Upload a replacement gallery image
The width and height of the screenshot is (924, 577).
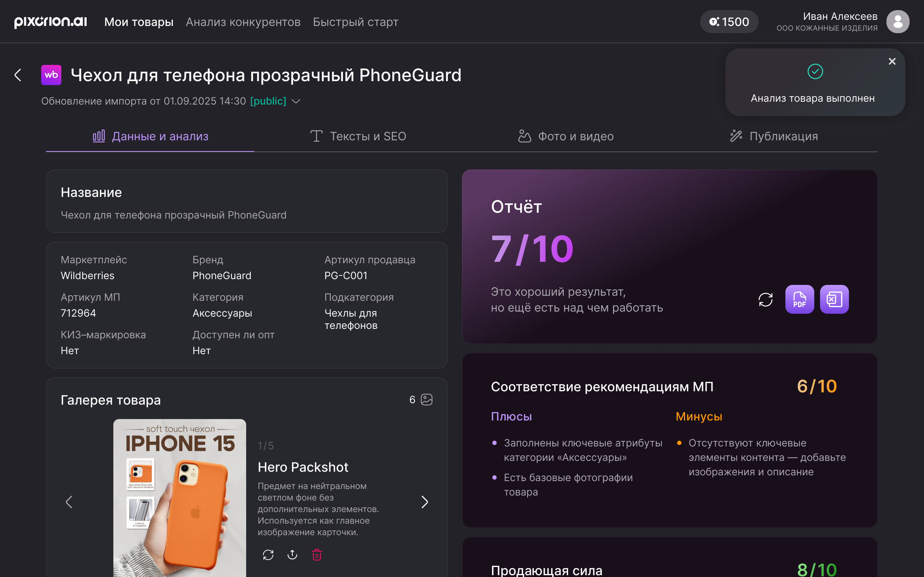coord(292,555)
